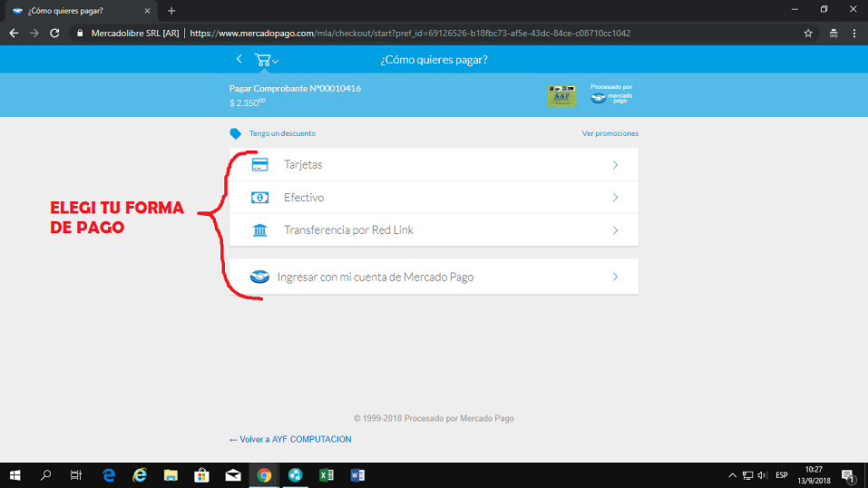Choose Transferencia por Red Link option
This screenshot has height=488, width=868.
tap(434, 229)
